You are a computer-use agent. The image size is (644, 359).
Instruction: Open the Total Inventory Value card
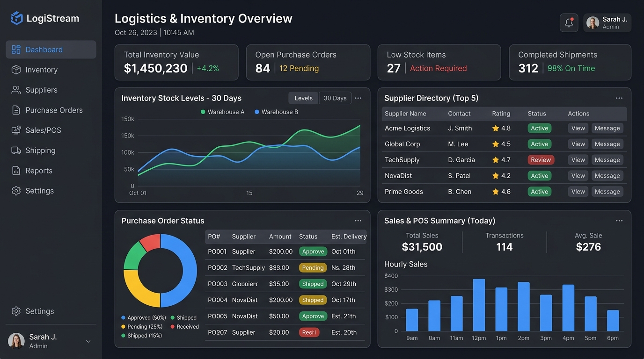[176, 63]
